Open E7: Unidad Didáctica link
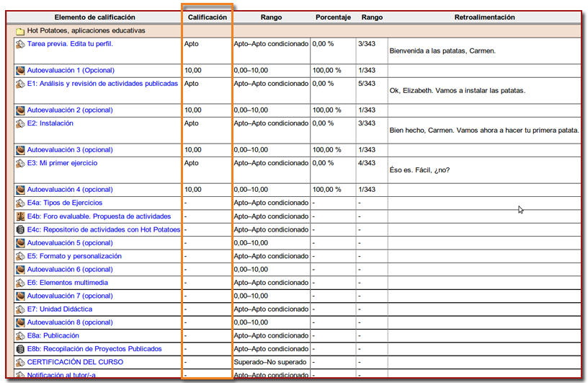Screen dimensions: 588x383 [60, 309]
